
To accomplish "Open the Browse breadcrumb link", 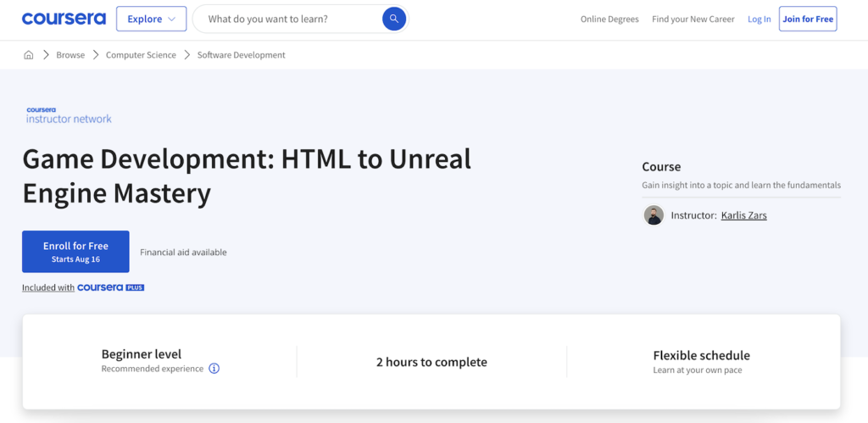I will coord(70,55).
